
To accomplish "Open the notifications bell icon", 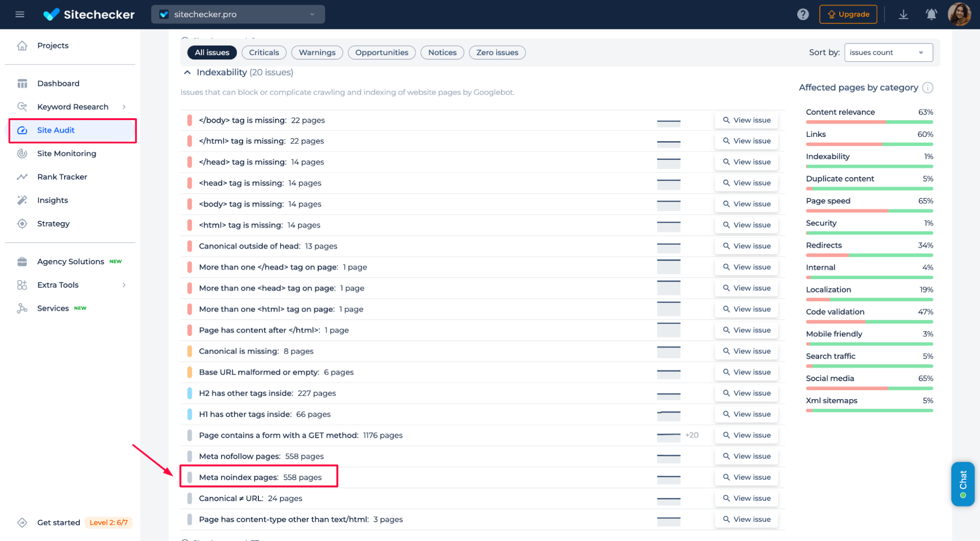I will [x=931, y=14].
